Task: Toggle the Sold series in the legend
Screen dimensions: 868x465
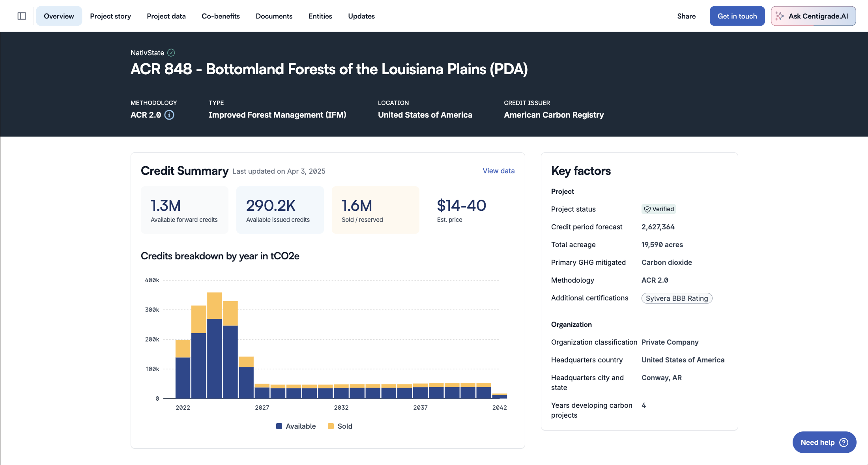Action: coord(340,426)
